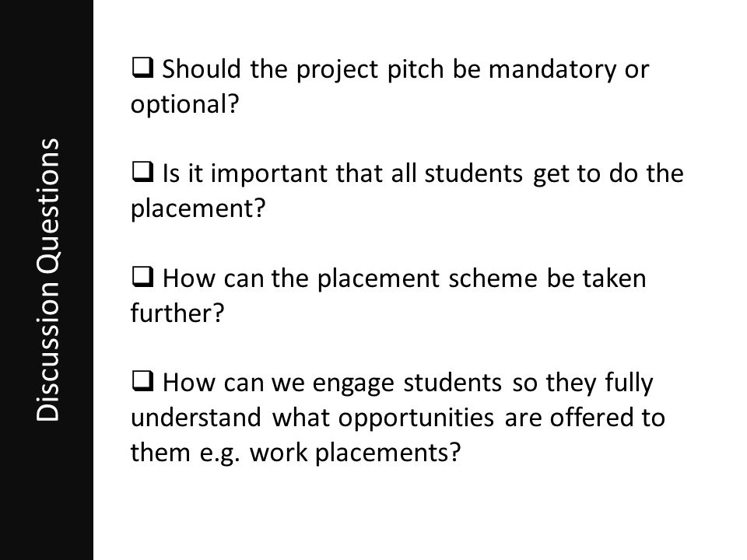747x560 pixels.
Task: Tick the checkbox beside 'Is it important'
Action: 142,172
